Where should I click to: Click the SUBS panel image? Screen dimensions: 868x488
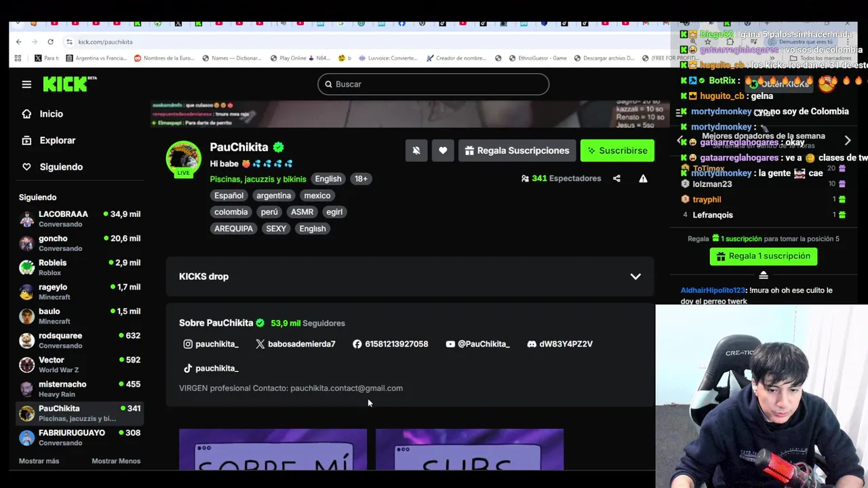469,449
